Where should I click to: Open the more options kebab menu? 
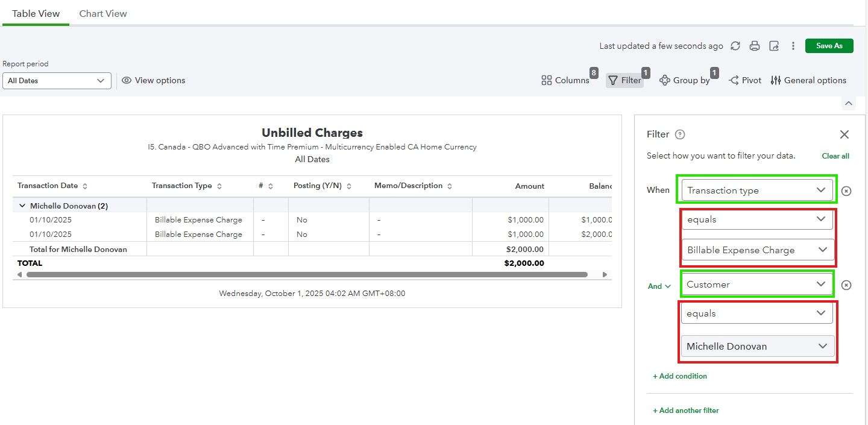[x=793, y=46]
